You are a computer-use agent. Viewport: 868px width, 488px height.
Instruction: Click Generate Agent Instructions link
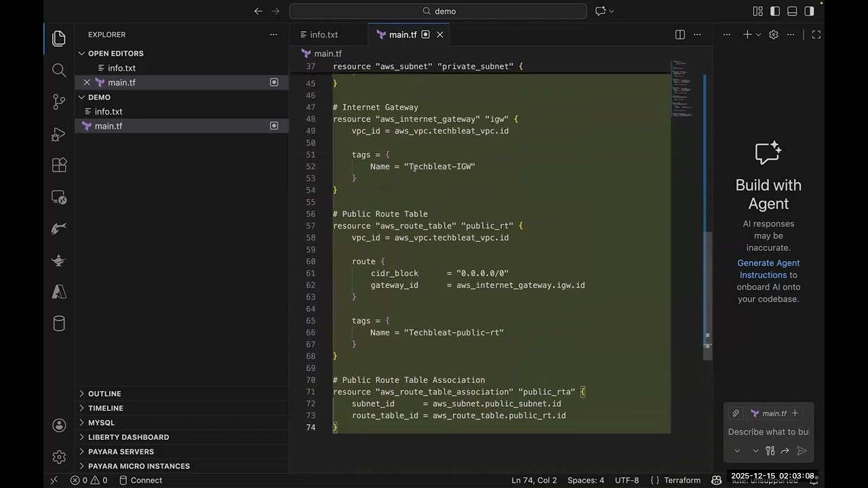pyautogui.click(x=768, y=269)
